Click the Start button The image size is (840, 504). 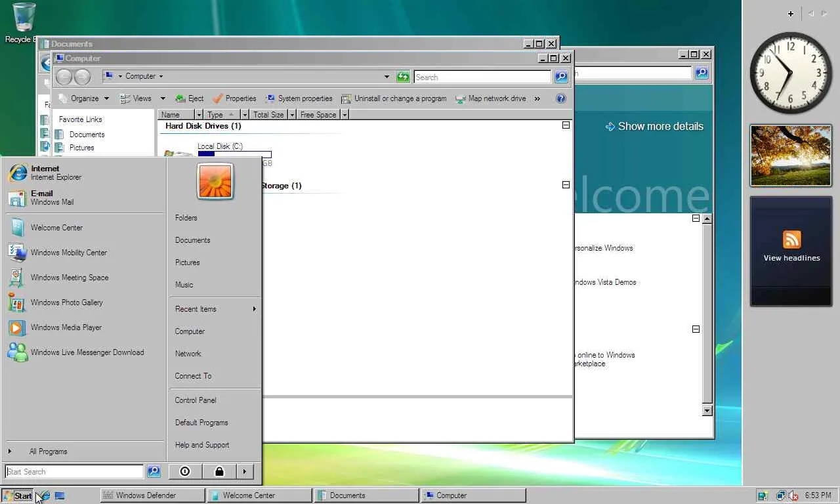pos(18,495)
